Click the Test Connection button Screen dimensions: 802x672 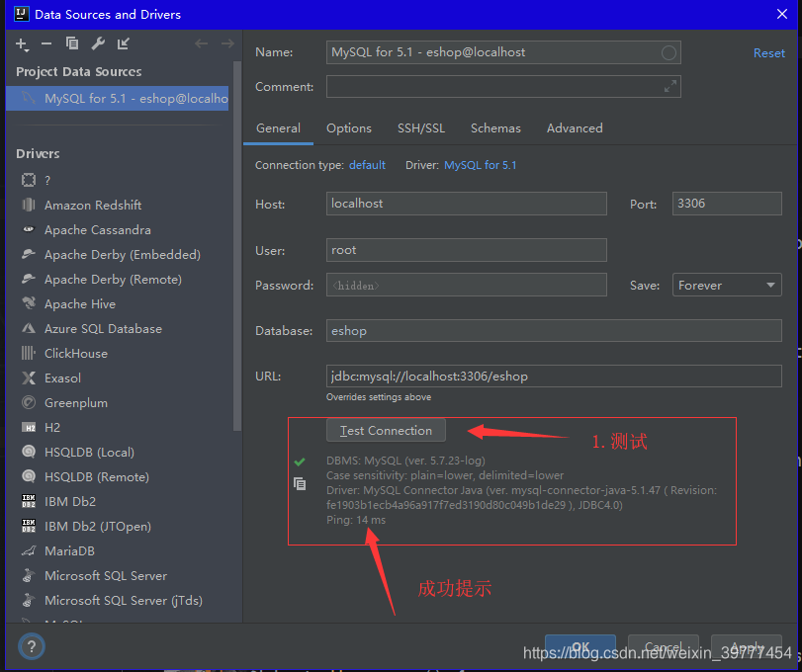click(x=387, y=430)
